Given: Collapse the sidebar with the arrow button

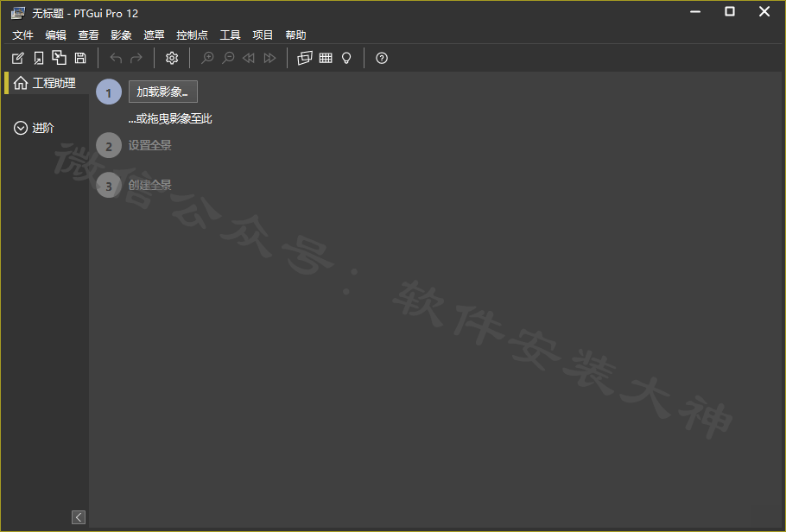Looking at the screenshot, I should [79, 517].
